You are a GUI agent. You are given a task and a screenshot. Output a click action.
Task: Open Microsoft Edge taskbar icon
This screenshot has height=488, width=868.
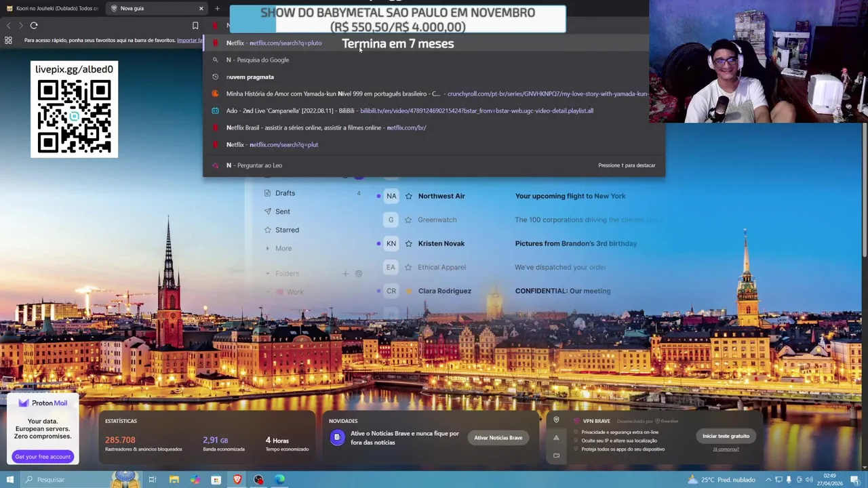pyautogui.click(x=279, y=480)
